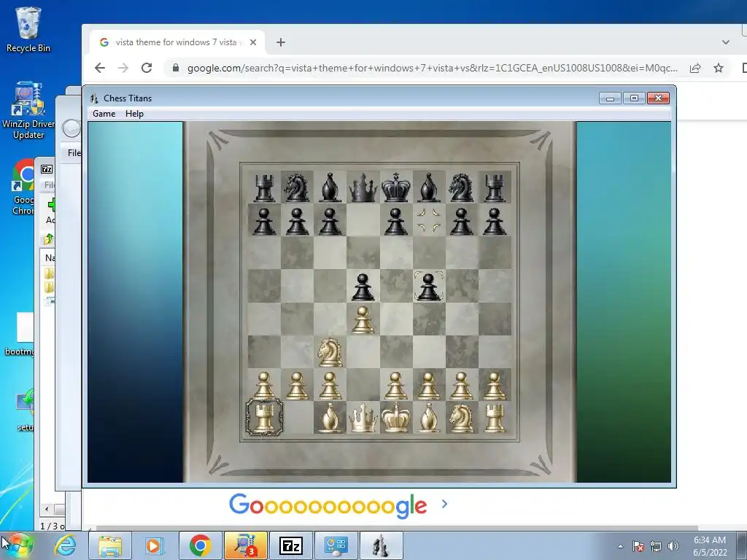Open Windows Media Player from the taskbar

pos(154,545)
